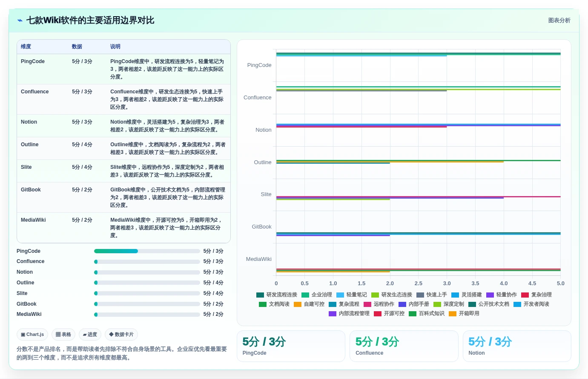Click the 5分 / 2分 value beside GitBook progress
Screen dimensions: 588x379
(x=213, y=304)
